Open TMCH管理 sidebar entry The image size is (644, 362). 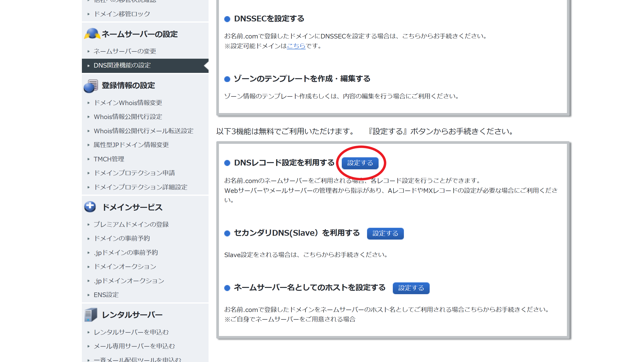109,159
